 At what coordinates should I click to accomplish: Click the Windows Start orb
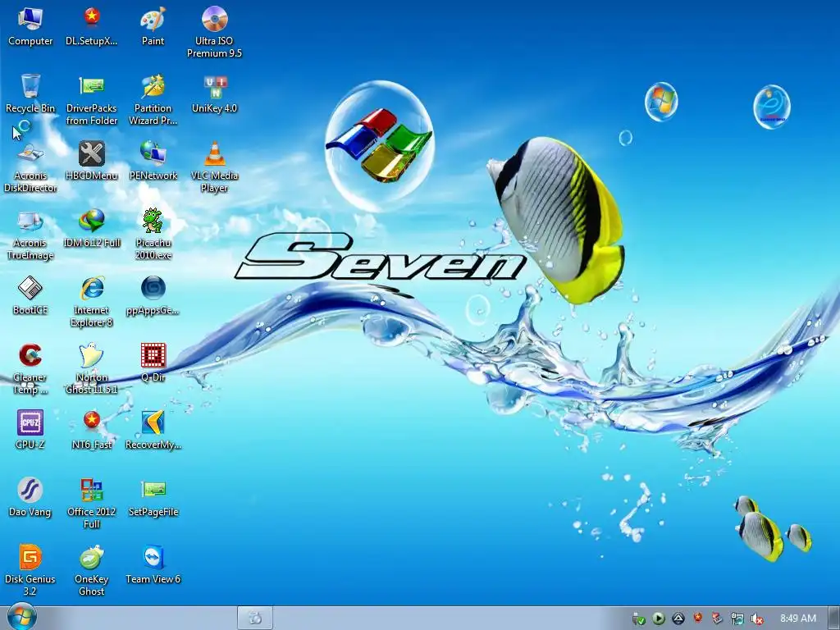21,617
